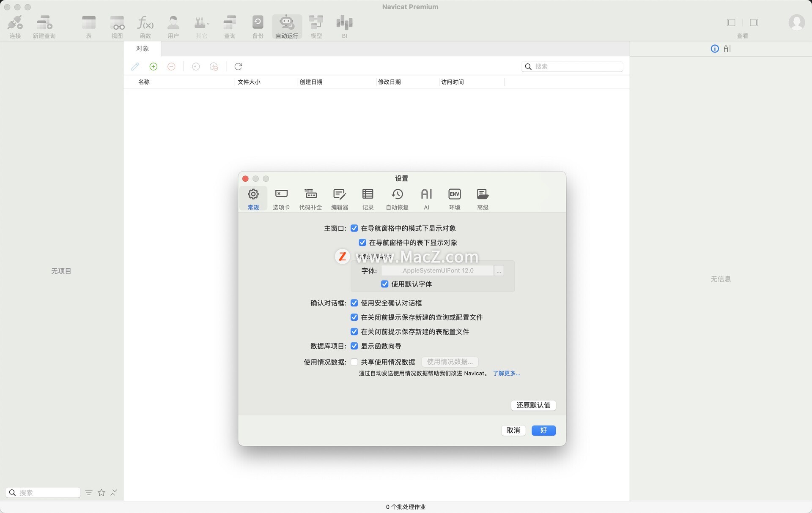812x513 pixels.
Task: Click Restore Defaults button
Action: (533, 405)
